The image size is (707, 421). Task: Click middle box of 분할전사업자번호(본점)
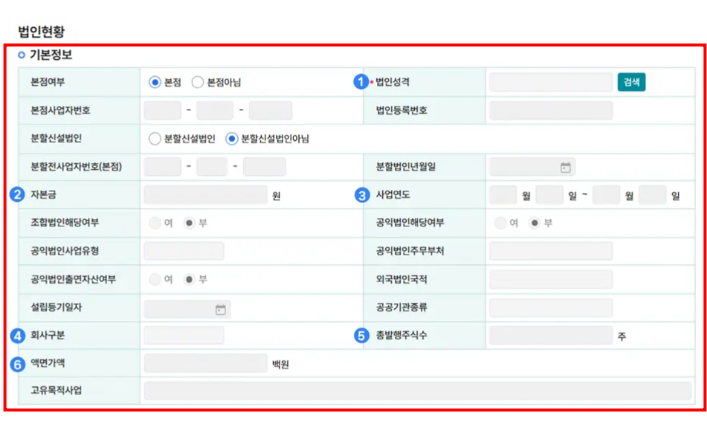tap(212, 166)
